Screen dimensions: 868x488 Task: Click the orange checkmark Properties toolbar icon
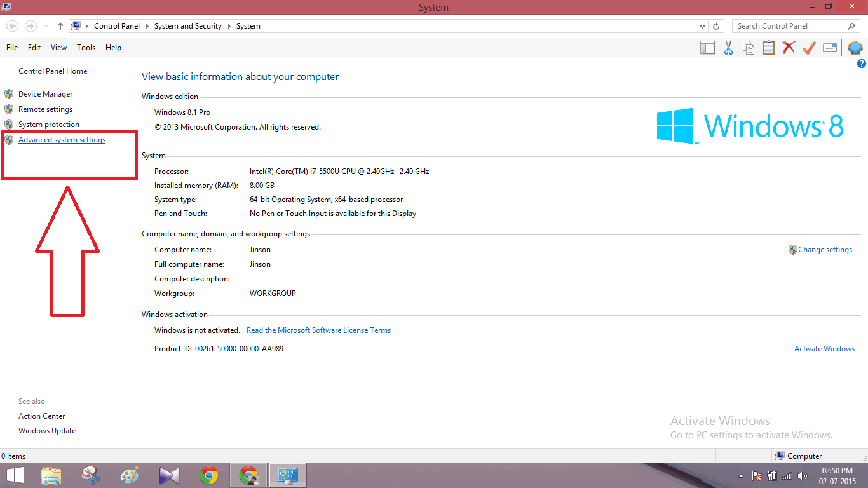click(x=809, y=48)
